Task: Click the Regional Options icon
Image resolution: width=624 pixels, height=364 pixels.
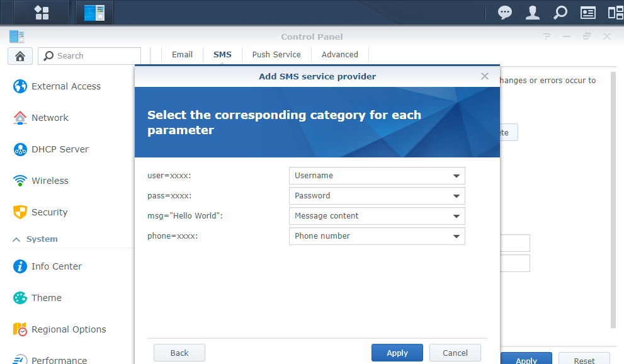Action: 20,329
